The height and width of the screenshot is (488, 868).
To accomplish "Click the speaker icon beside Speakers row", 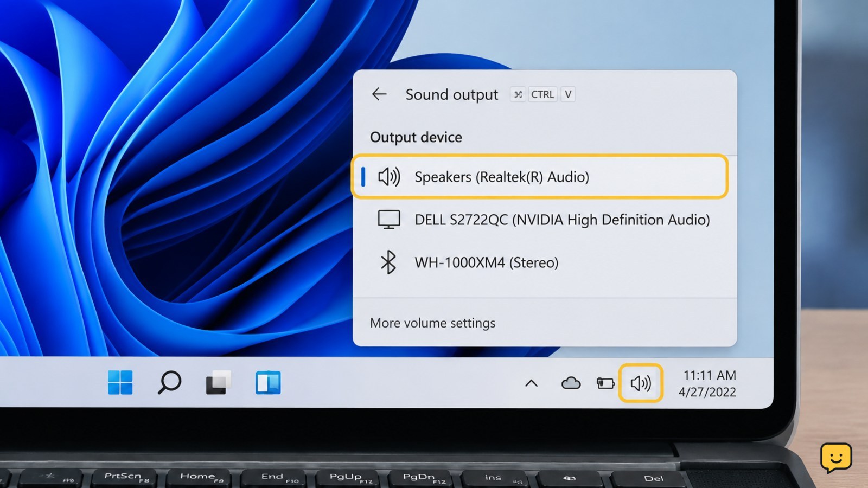I will coord(389,177).
